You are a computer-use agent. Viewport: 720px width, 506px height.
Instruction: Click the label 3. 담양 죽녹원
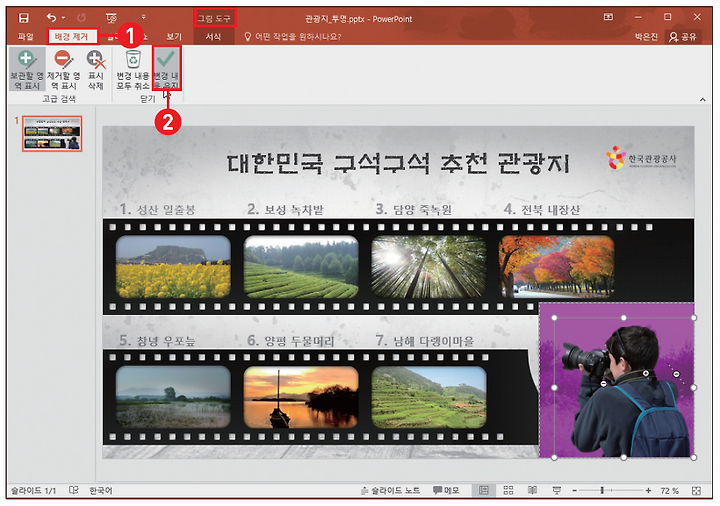click(413, 209)
